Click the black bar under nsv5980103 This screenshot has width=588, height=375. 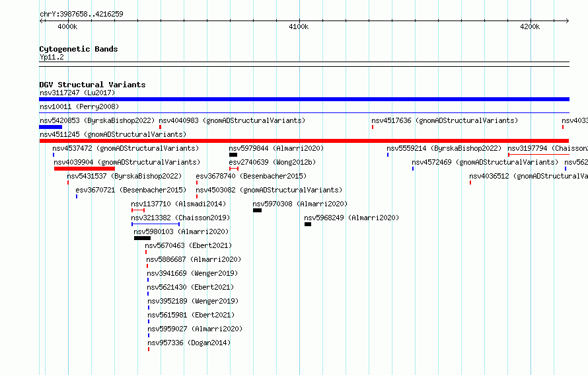pos(143,238)
